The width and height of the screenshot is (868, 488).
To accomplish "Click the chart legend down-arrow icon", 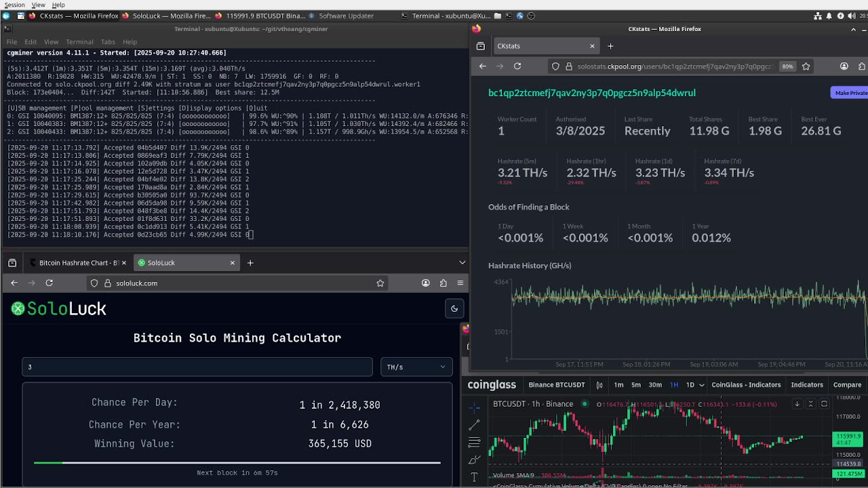I will tap(797, 404).
